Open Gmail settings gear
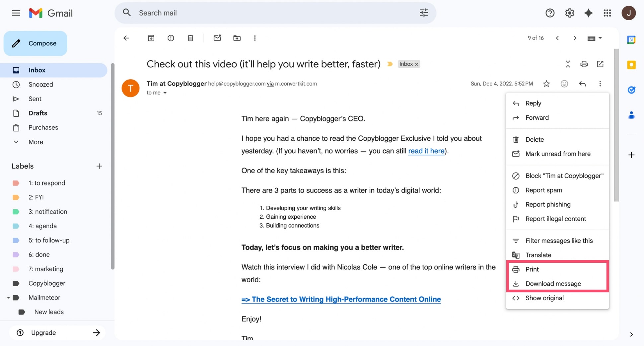The height and width of the screenshot is (346, 644). click(569, 13)
